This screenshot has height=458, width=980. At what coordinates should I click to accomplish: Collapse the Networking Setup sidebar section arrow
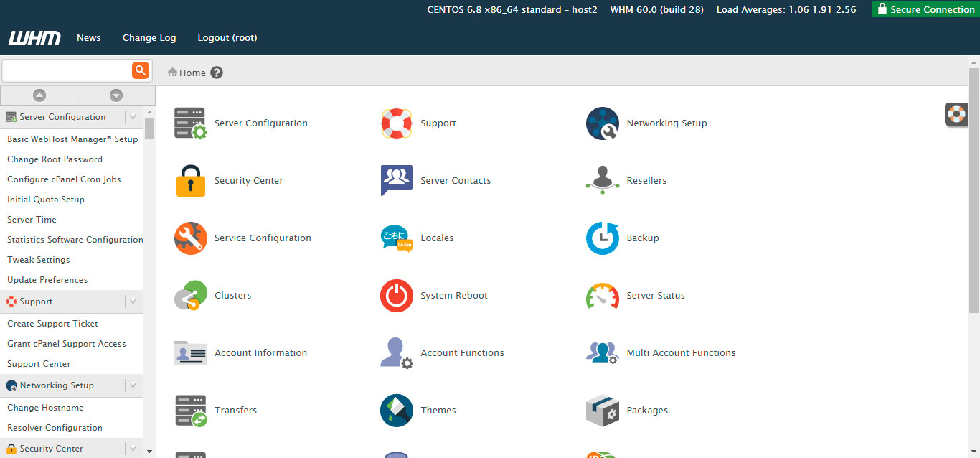(x=133, y=385)
